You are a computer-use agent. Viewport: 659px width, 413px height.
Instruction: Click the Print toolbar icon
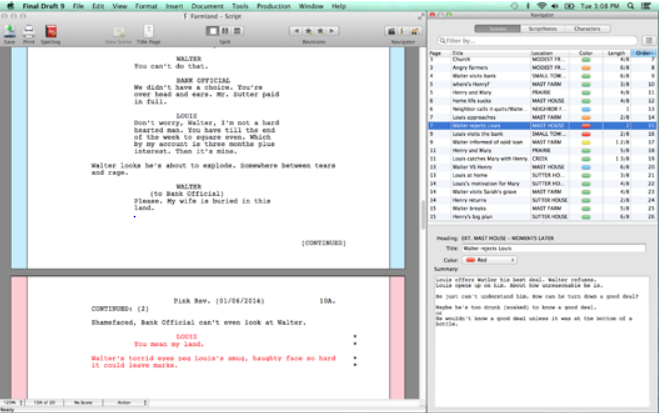(x=29, y=32)
